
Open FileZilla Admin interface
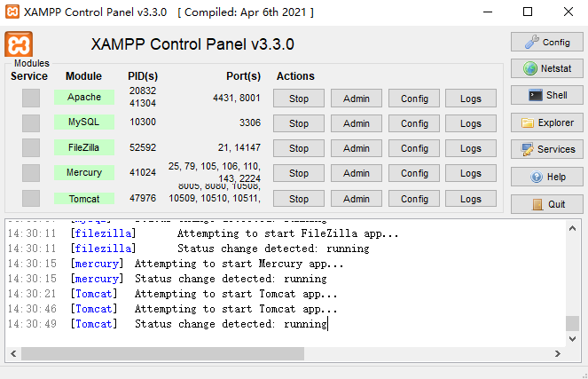tap(357, 148)
